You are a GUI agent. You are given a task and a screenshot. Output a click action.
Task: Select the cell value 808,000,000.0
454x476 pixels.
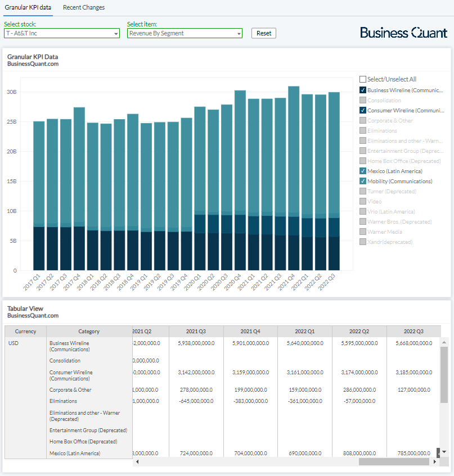tap(359, 453)
